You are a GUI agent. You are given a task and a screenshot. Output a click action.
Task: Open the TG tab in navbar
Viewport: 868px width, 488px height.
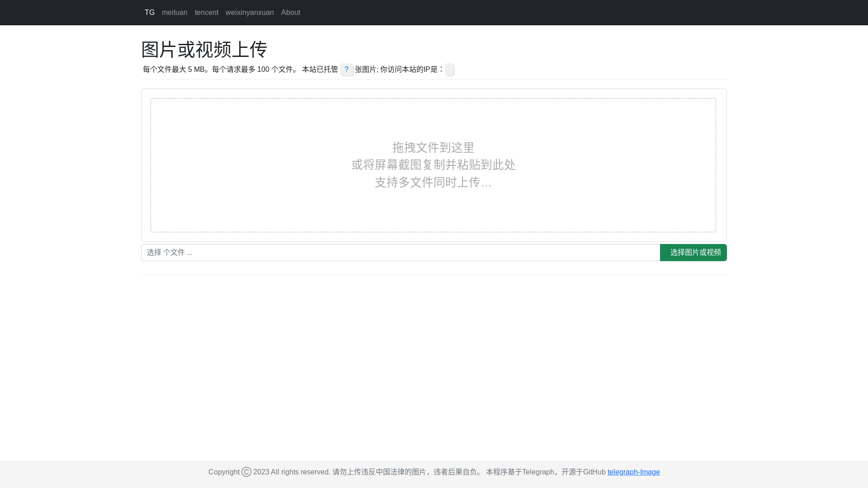[x=150, y=13]
